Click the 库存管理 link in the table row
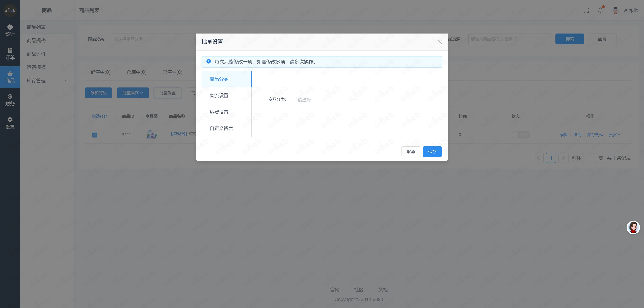644x308 pixels. tap(595, 135)
